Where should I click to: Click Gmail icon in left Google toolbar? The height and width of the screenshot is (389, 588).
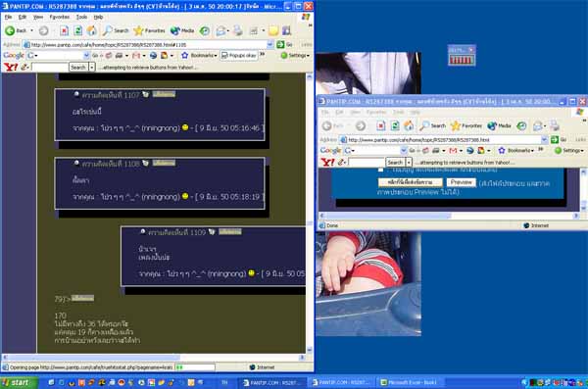[x=136, y=56]
